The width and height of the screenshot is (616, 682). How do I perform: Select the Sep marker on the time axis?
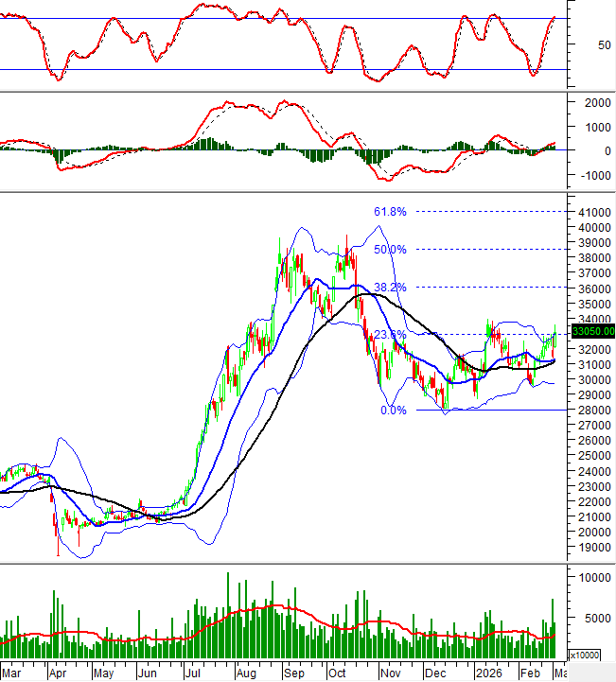pos(293,673)
